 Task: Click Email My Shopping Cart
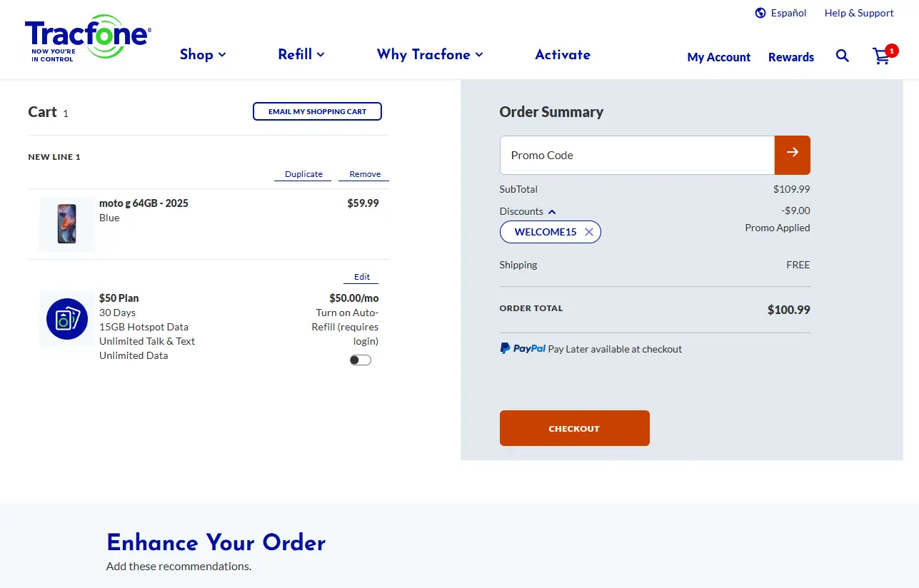tap(317, 111)
